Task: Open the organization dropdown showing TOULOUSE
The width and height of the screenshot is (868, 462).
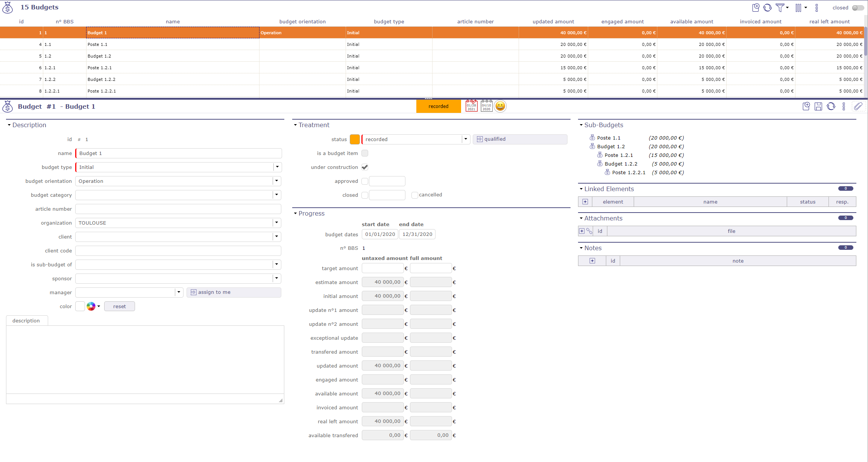Action: pos(276,223)
